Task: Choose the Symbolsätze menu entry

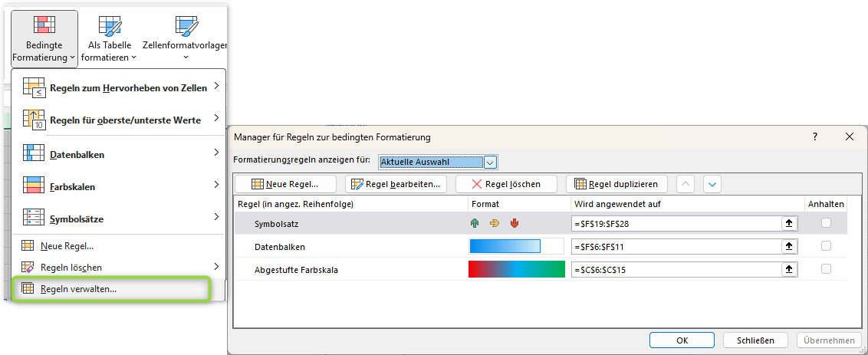Action: (x=118, y=219)
